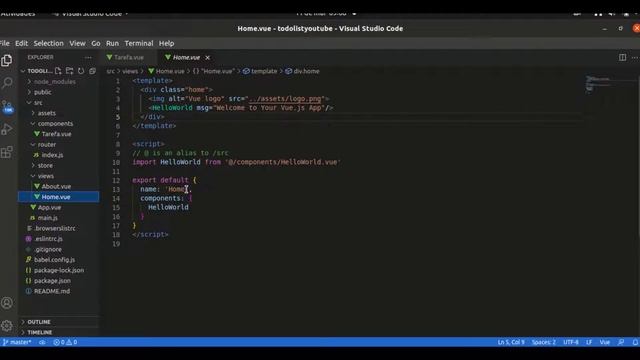Change the UTF-8 encoding status item

pyautogui.click(x=571, y=342)
